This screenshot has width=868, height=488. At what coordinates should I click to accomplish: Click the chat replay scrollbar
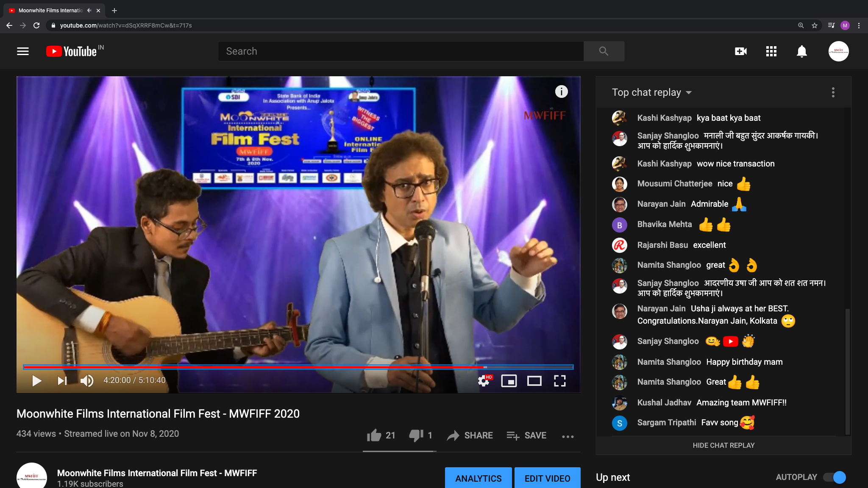coord(847,371)
